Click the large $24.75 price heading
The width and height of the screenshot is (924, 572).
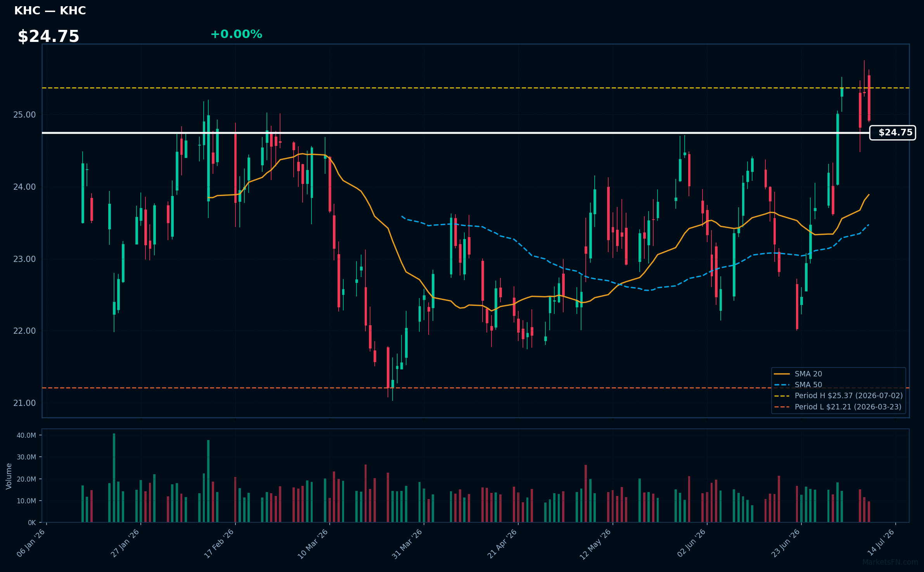pyautogui.click(x=48, y=36)
